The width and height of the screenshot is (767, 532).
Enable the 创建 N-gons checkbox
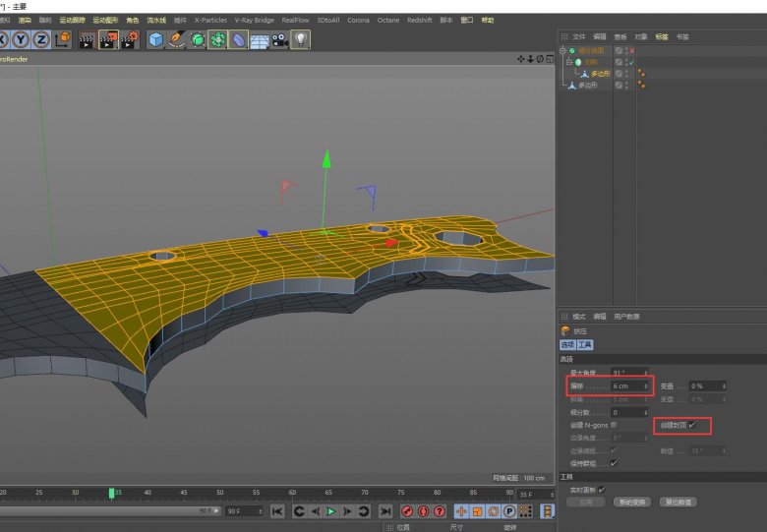(x=614, y=424)
